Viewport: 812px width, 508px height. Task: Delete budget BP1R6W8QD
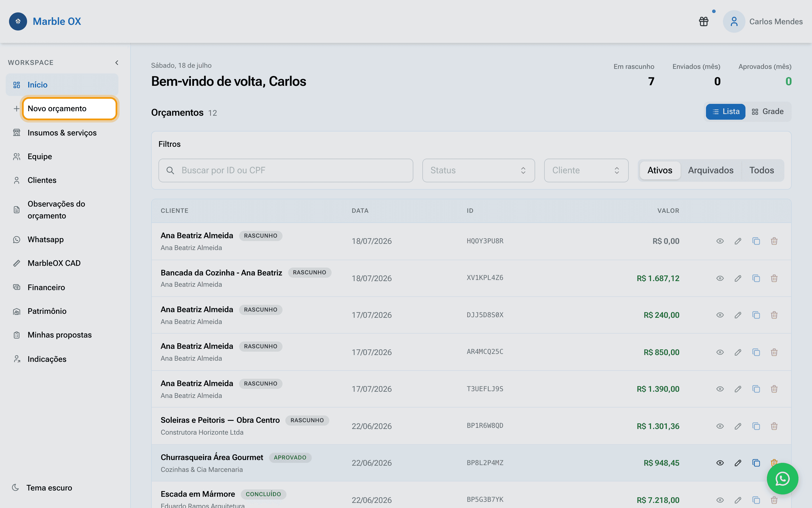pyautogui.click(x=774, y=426)
